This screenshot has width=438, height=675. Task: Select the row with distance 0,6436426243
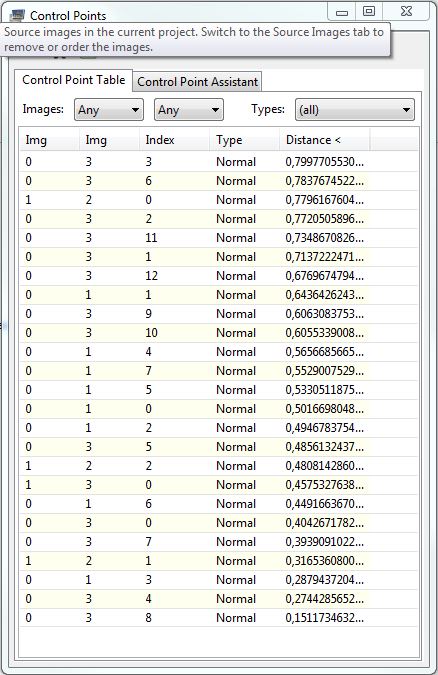218,295
